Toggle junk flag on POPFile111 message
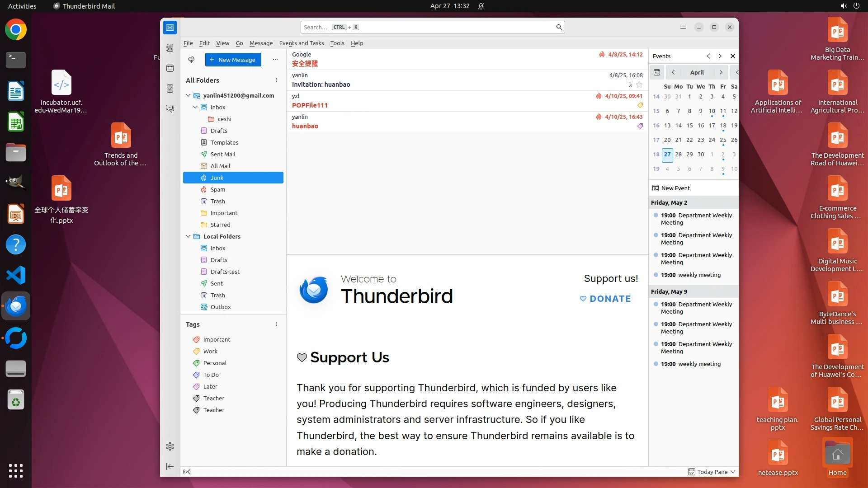 [599, 96]
